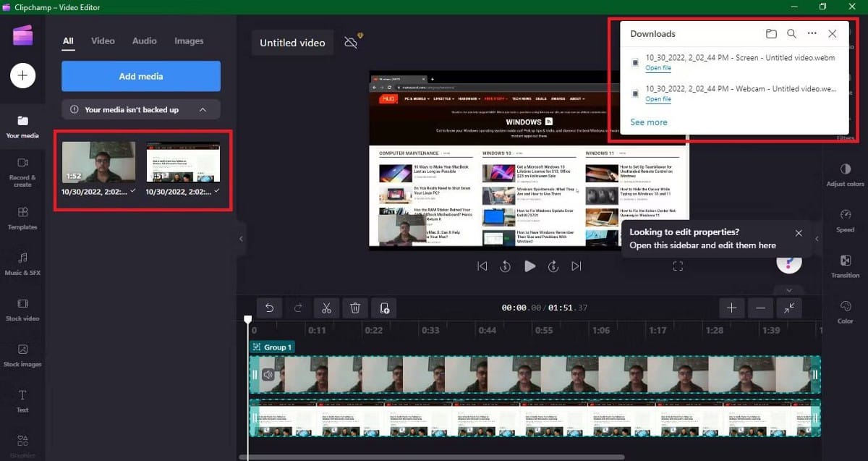This screenshot has width=868, height=461.
Task: Switch to the Audio tab
Action: point(144,41)
